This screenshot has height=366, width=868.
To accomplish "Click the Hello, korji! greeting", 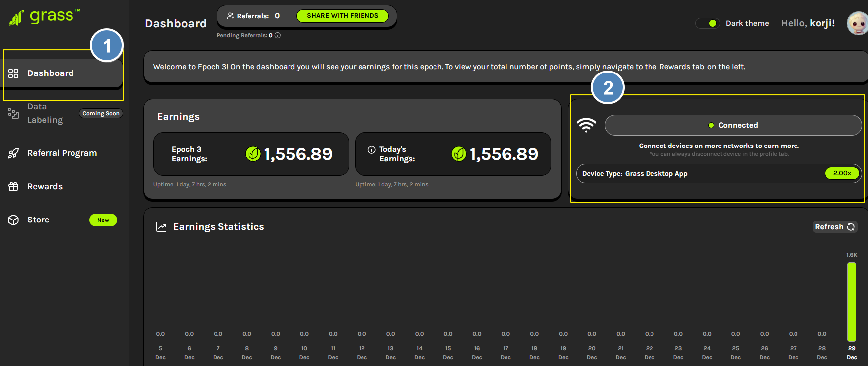I will click(808, 23).
